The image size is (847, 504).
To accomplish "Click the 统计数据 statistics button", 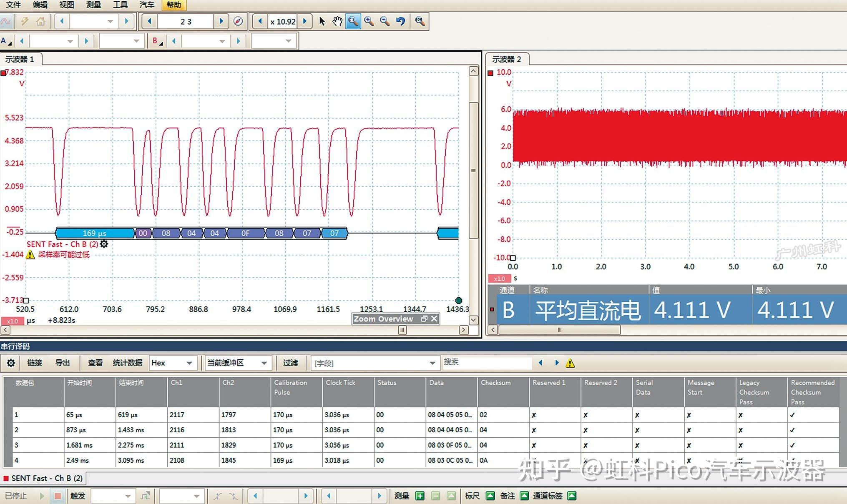I will tap(127, 363).
